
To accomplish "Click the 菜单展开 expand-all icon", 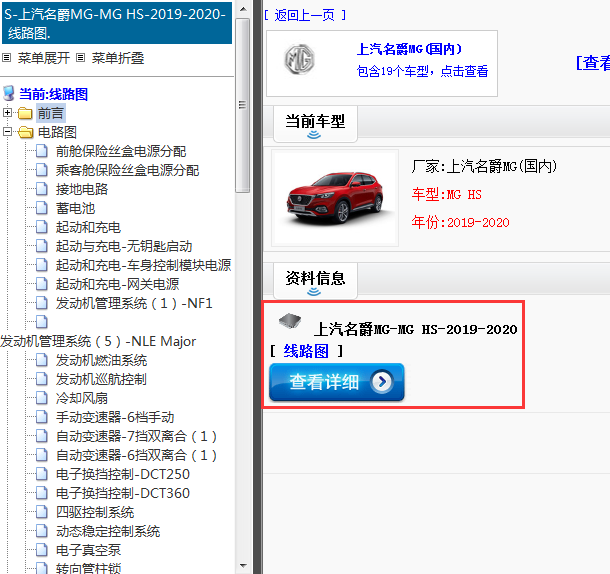I will coord(6,58).
